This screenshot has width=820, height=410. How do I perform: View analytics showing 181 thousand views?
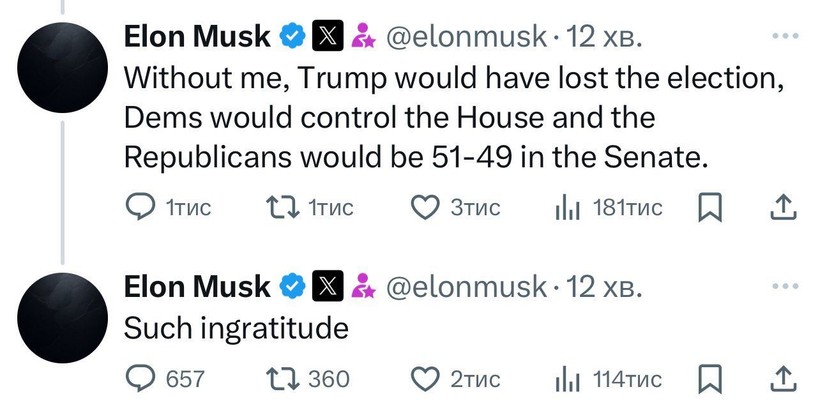(567, 207)
